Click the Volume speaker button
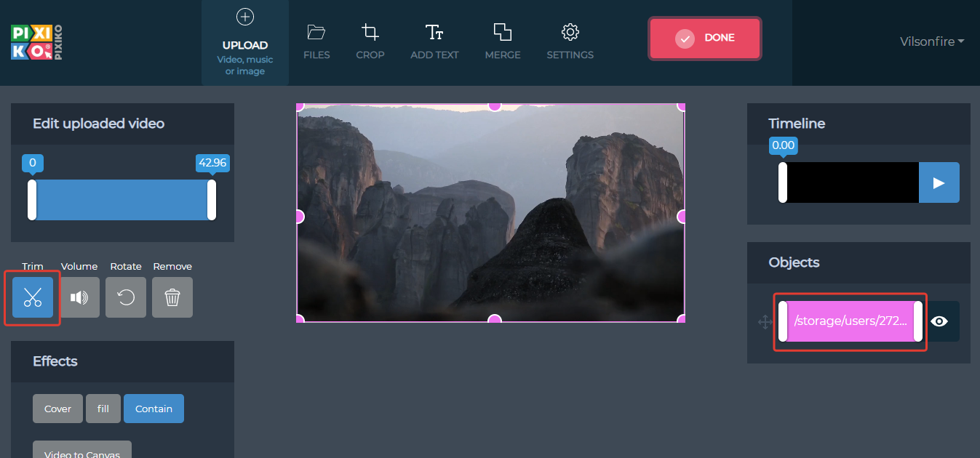 coord(79,297)
